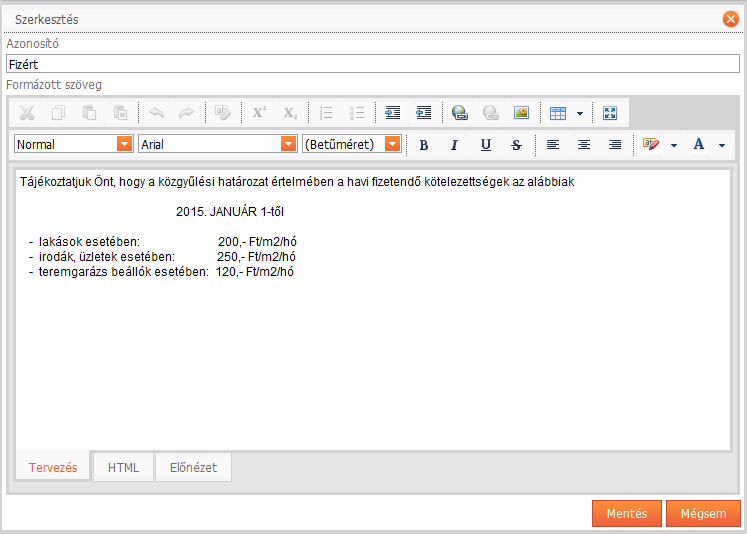Viewport: 747px width, 534px height.
Task: Click the 'teremgarázs beállók esetében' line
Action: (x=161, y=272)
